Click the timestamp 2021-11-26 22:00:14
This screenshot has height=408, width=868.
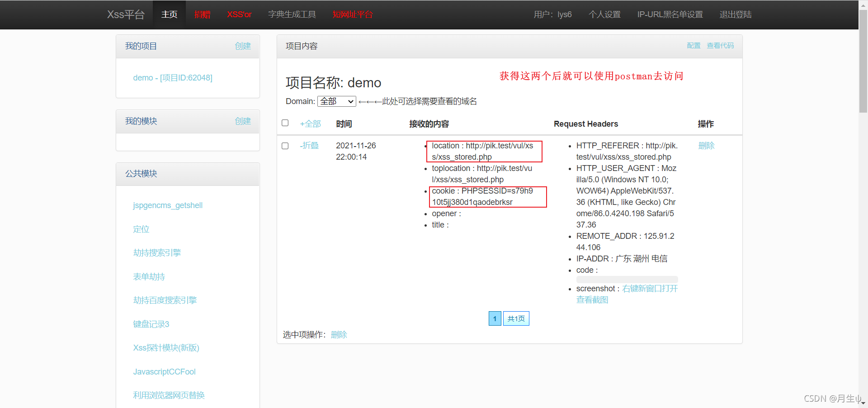356,151
